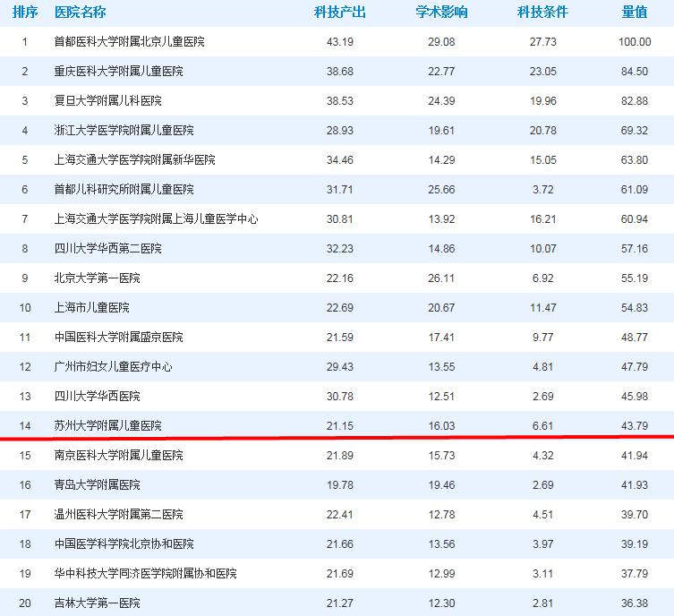The image size is (674, 616).
Task: Click the 39.70 量值 cell
Action: pyautogui.click(x=635, y=515)
